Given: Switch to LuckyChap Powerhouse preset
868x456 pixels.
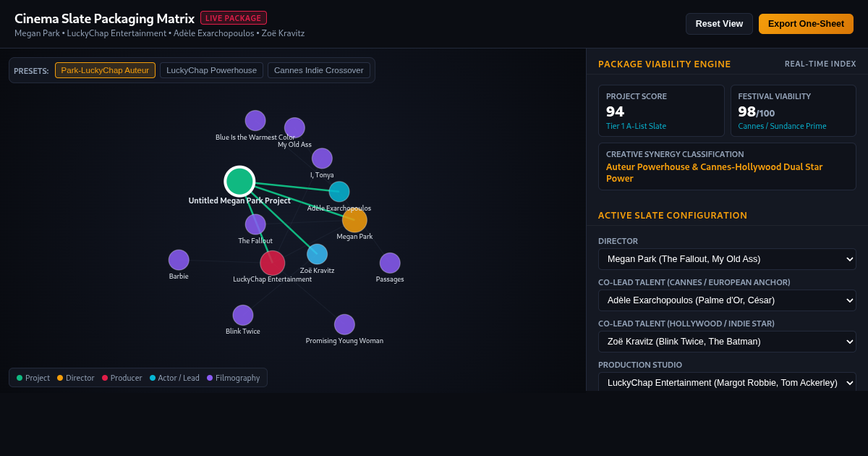Looking at the screenshot, I should click(x=211, y=70).
